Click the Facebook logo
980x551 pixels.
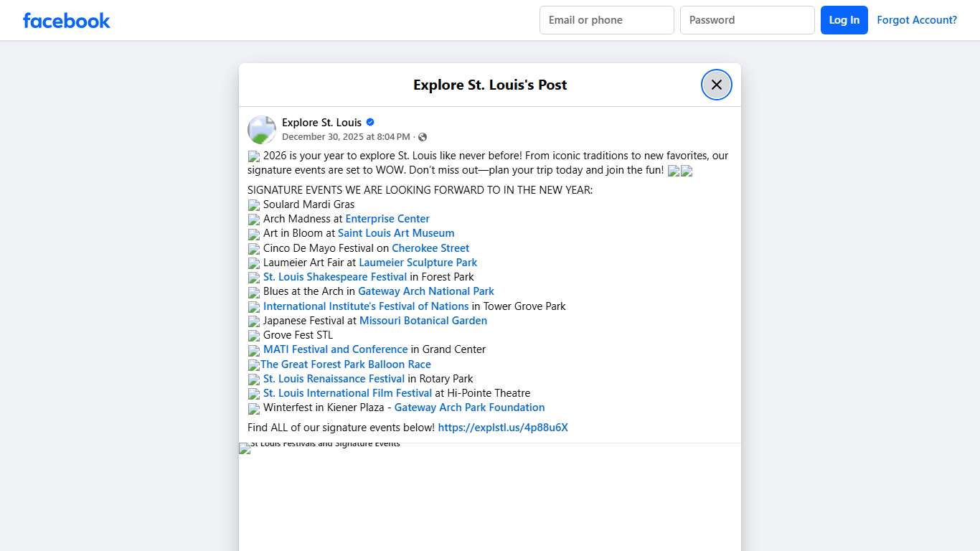[67, 21]
